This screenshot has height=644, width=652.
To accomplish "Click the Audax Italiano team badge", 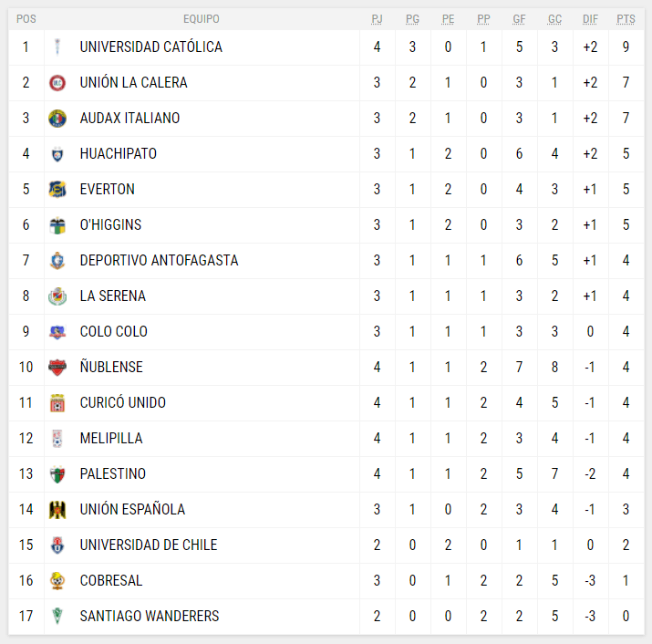I will click(57, 119).
